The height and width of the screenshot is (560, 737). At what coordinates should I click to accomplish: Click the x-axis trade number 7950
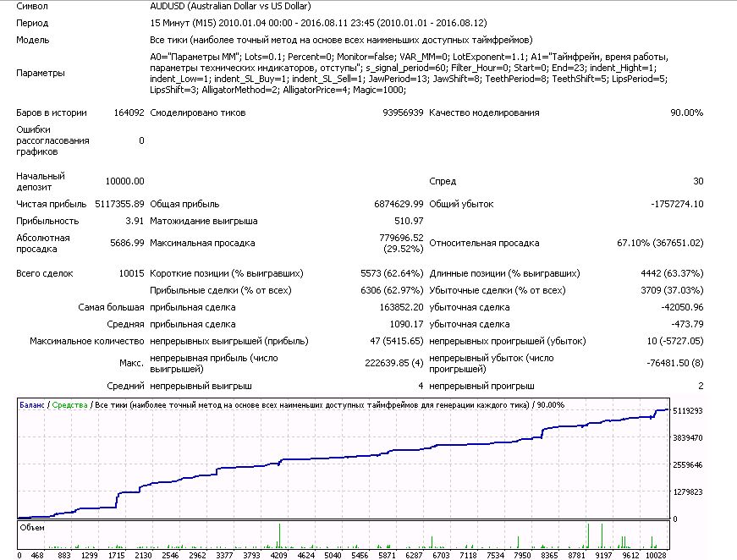coord(522,555)
